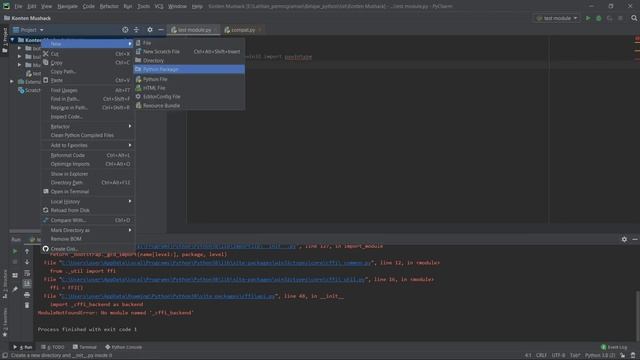Open the Project view dropdown in panel header
Viewport: 640px width, 360px height.
click(x=28, y=30)
